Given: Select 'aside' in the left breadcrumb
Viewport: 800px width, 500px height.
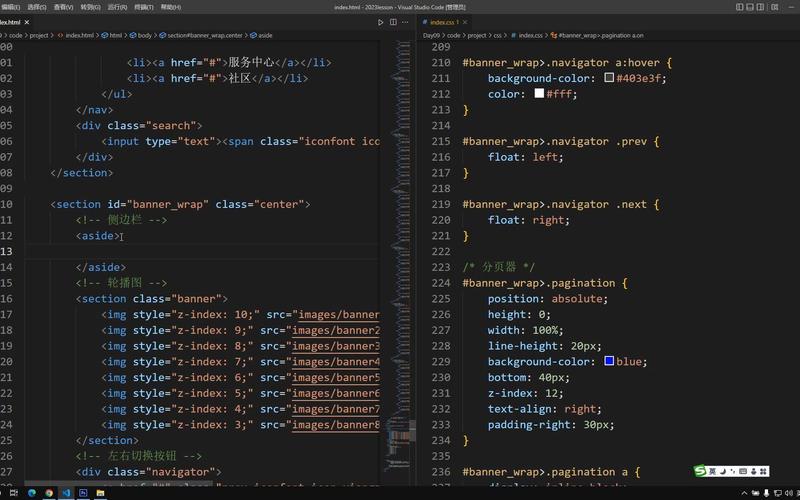Looking at the screenshot, I should [x=265, y=35].
